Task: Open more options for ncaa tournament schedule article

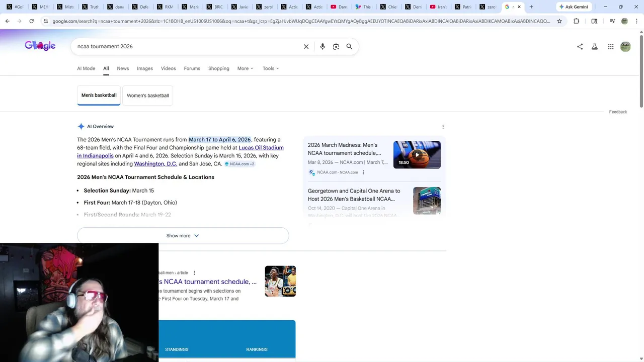Action: [194, 273]
